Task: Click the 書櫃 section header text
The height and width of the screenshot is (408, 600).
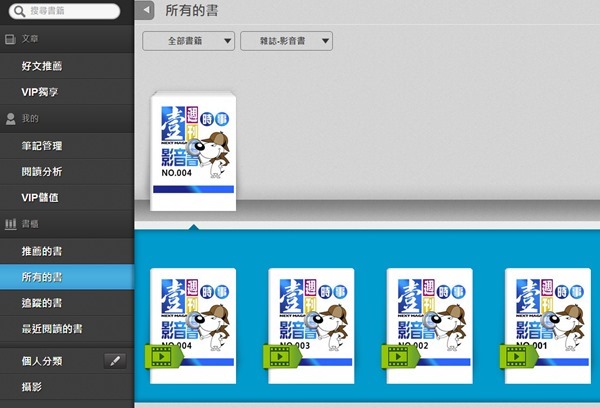Action: pyautogui.click(x=30, y=224)
